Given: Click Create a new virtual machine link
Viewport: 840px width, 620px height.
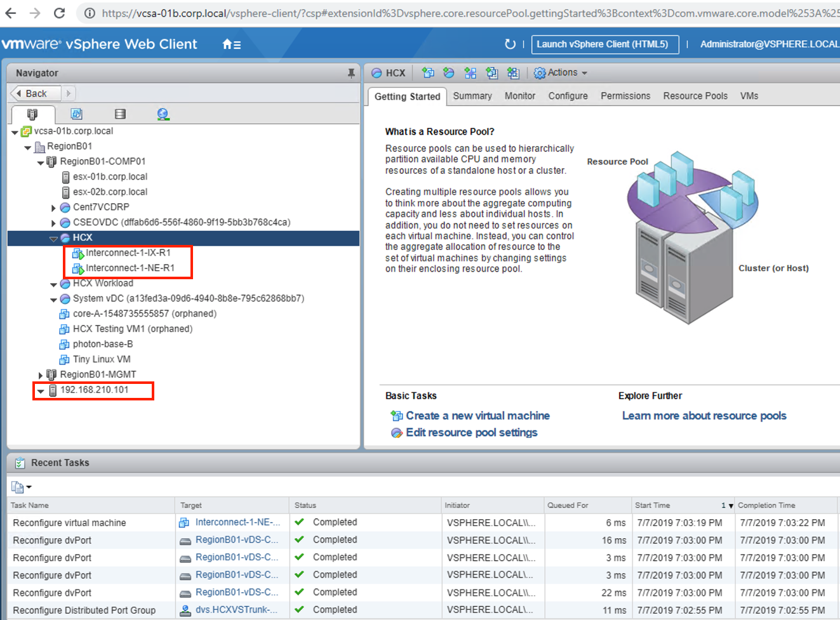Looking at the screenshot, I should click(477, 416).
